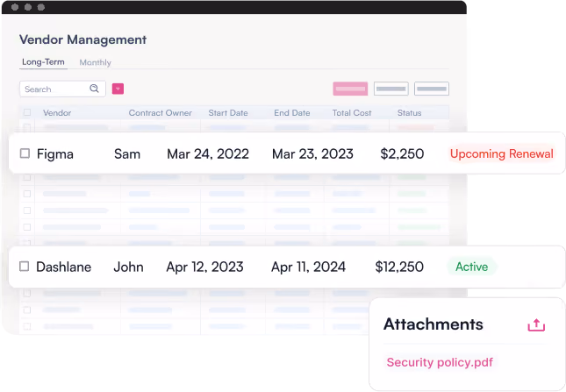Click the middle outlined toolbar button
Image resolution: width=566 pixels, height=392 pixels.
[390, 89]
